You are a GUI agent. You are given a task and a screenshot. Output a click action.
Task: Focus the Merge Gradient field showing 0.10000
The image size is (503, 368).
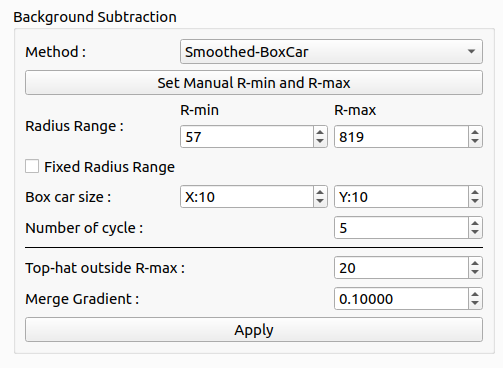(x=401, y=299)
